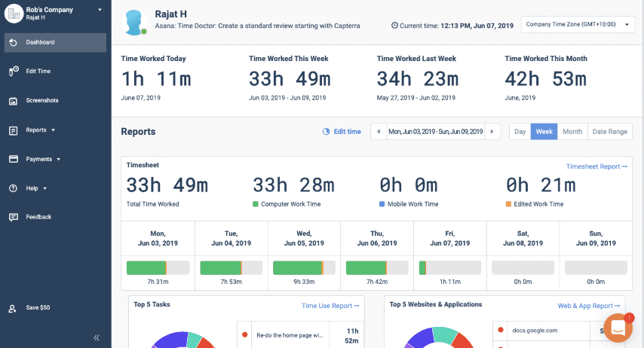Viewport: 644px width, 348px height.
Task: Switch report view to Day
Action: (520, 132)
